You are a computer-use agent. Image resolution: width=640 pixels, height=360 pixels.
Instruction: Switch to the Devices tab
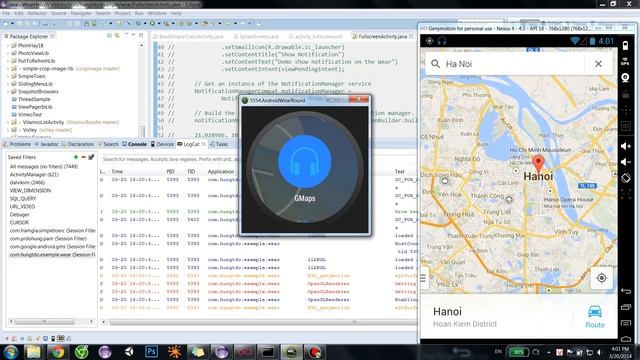(x=162, y=144)
